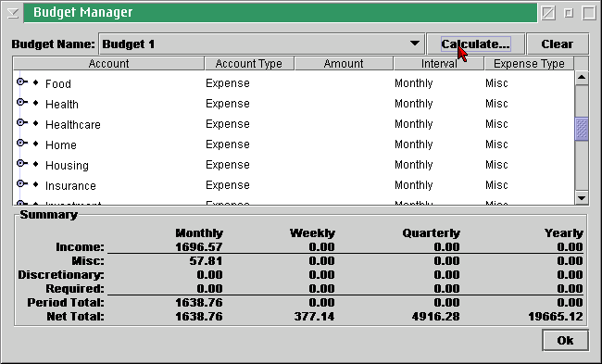Select the Housing diamond icon

36,164
